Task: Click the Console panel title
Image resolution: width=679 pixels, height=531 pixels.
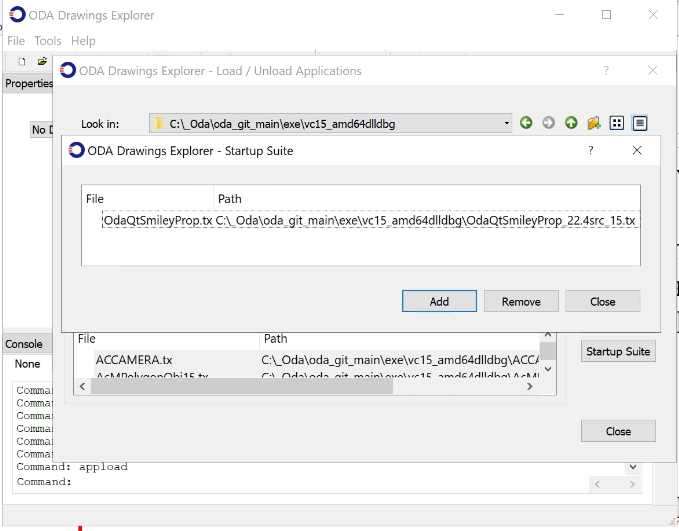Action: click(24, 344)
